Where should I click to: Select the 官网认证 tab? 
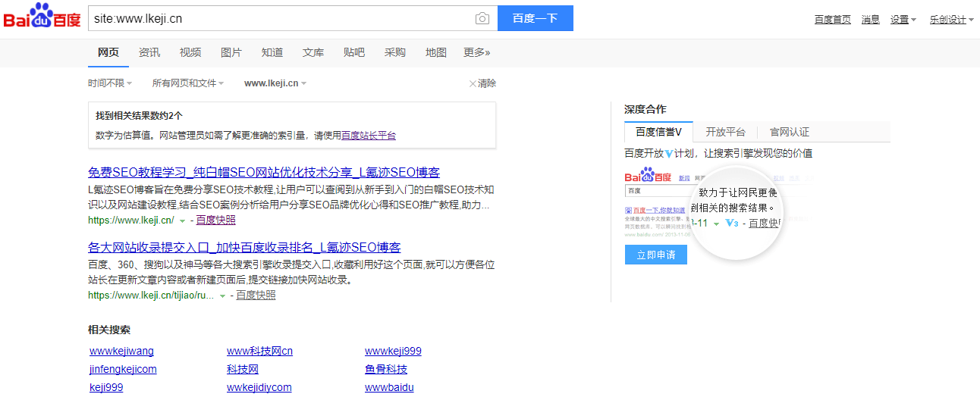point(790,132)
